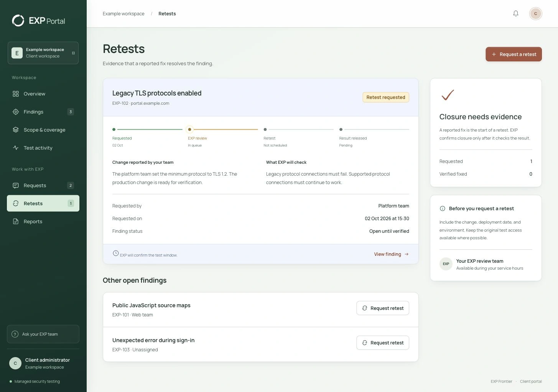
Task: Open Test activity
Action: point(43,148)
